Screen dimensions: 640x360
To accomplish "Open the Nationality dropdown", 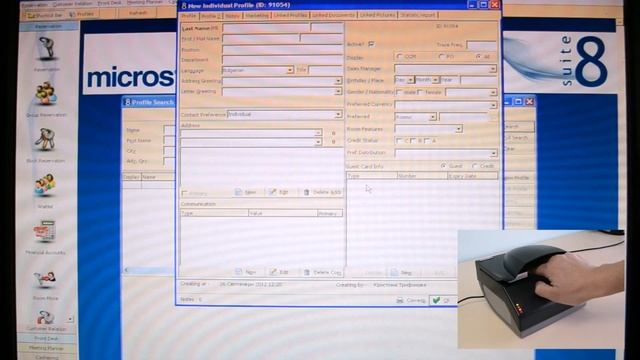I will coord(493,93).
